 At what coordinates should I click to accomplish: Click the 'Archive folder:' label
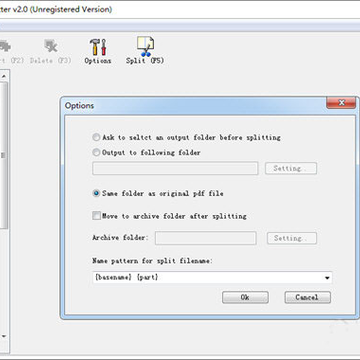120,238
